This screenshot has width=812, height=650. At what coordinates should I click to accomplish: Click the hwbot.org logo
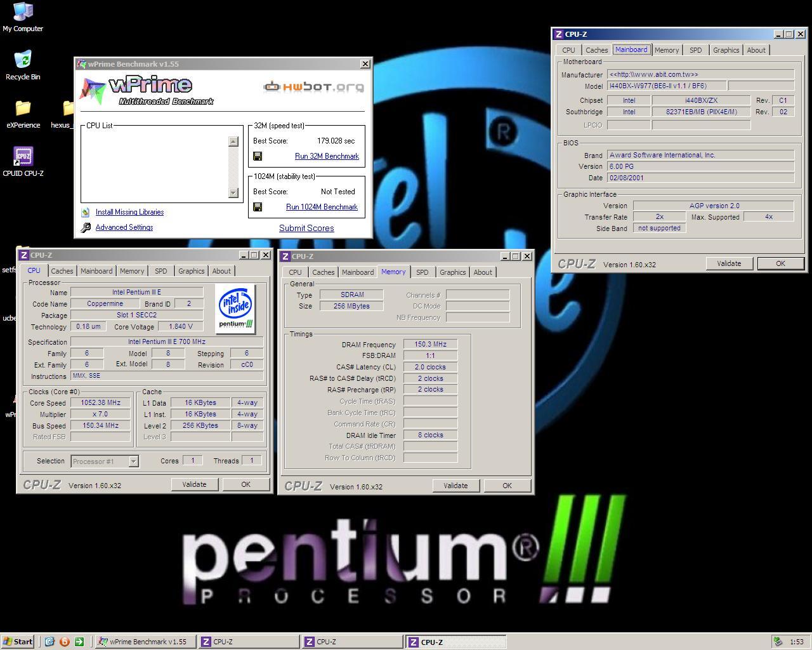(314, 86)
